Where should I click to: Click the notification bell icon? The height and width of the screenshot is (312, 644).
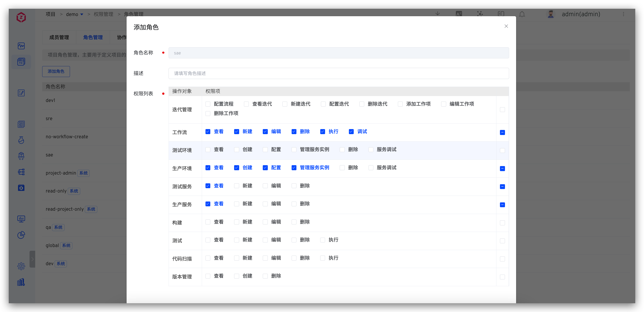point(522,14)
